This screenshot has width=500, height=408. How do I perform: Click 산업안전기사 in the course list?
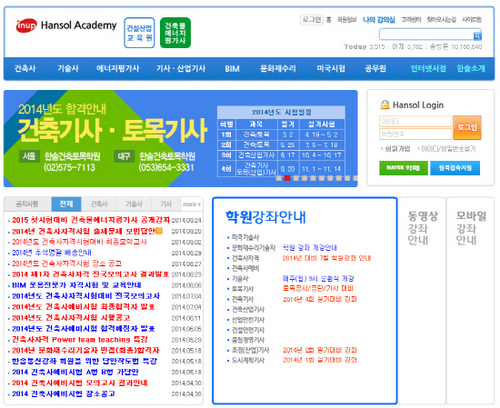(248, 320)
